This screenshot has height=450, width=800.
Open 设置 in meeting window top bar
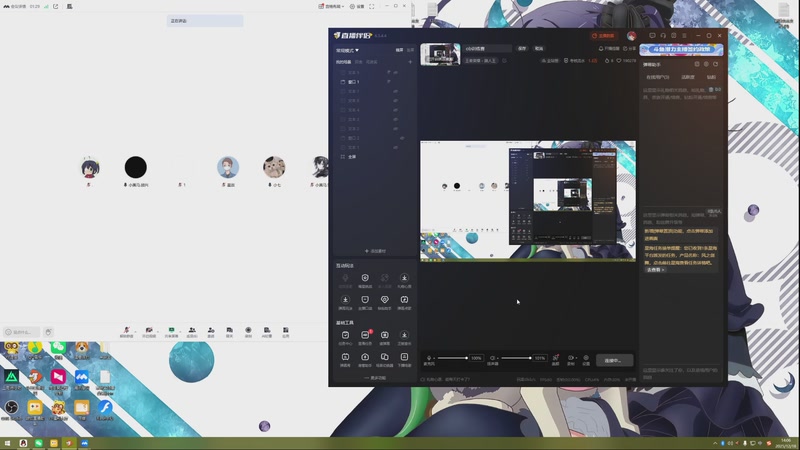click(357, 6)
